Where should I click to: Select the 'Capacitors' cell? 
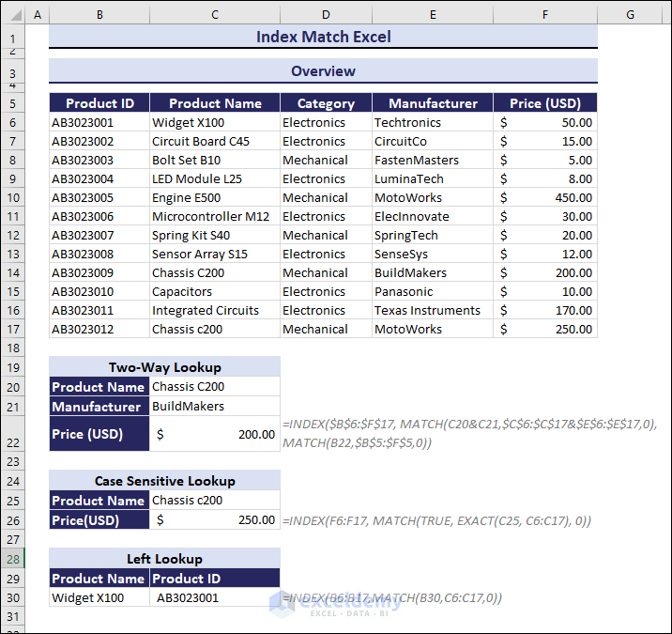215,292
